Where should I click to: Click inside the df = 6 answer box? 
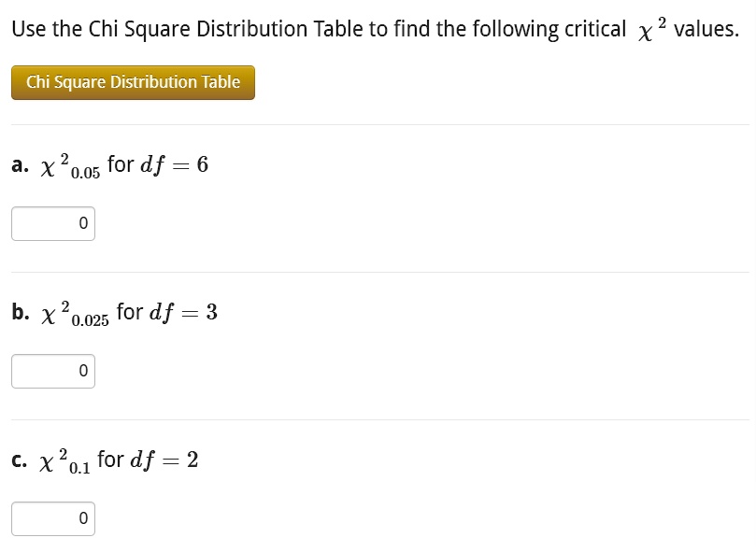[x=52, y=223]
